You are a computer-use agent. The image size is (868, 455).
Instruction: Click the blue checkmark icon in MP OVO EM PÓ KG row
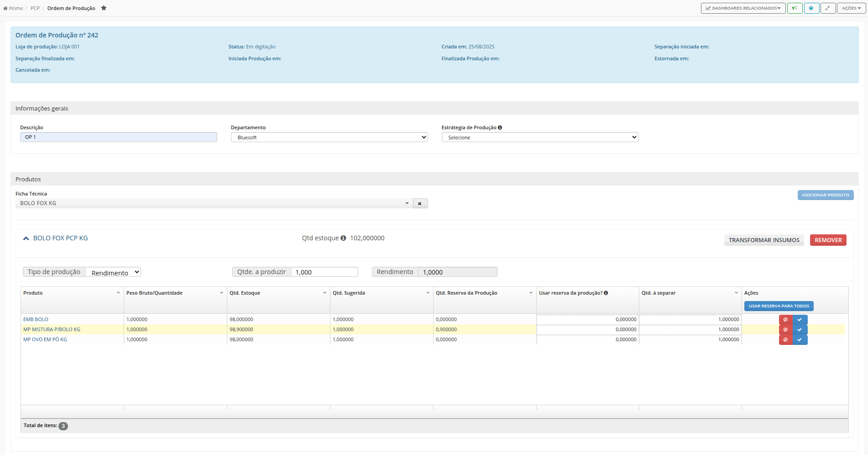800,340
